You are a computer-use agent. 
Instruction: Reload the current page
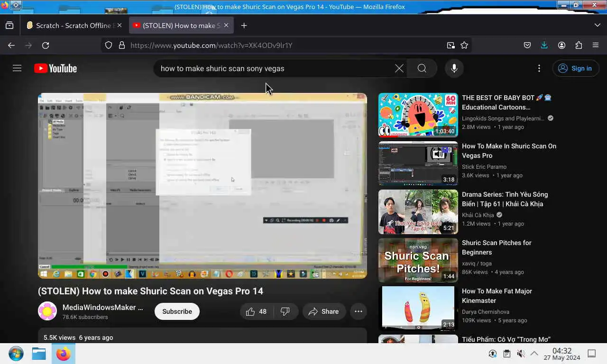46,45
